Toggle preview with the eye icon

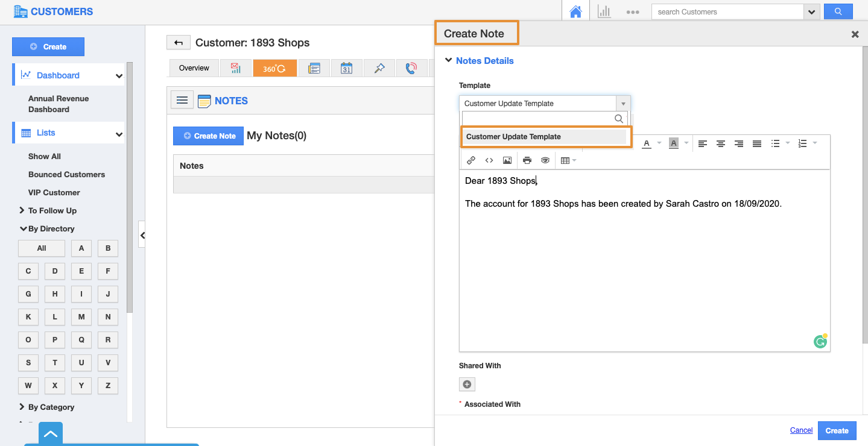[x=545, y=160]
